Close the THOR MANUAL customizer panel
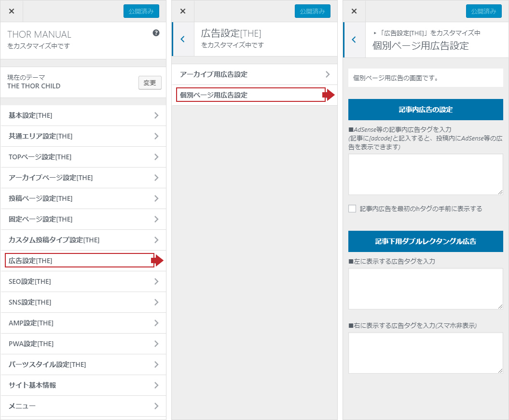 tap(12, 11)
